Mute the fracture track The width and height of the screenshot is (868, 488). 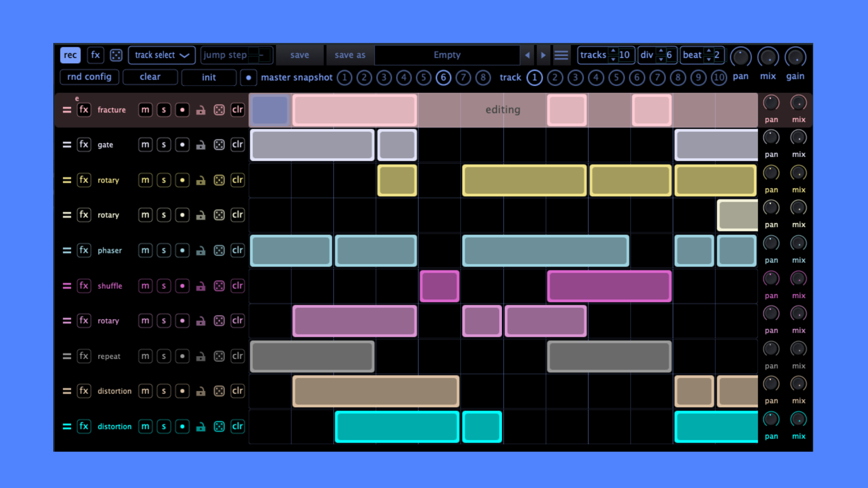(145, 110)
